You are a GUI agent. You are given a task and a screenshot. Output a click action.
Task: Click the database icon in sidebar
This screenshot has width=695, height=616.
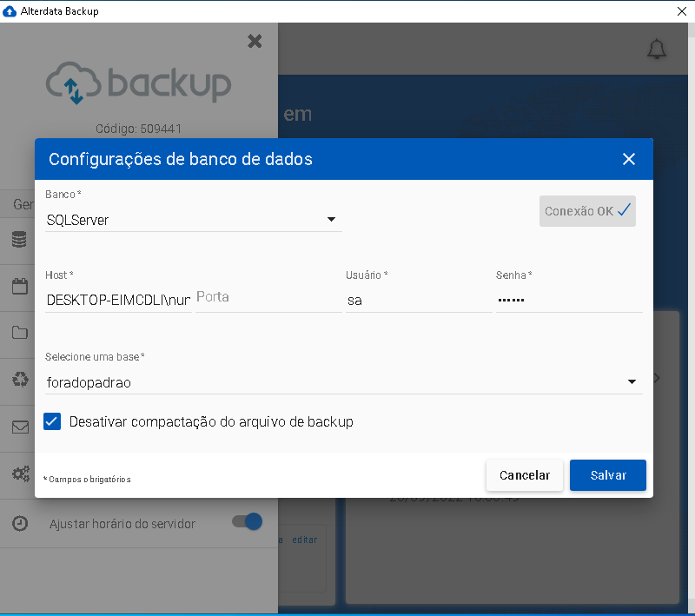pos(19,241)
